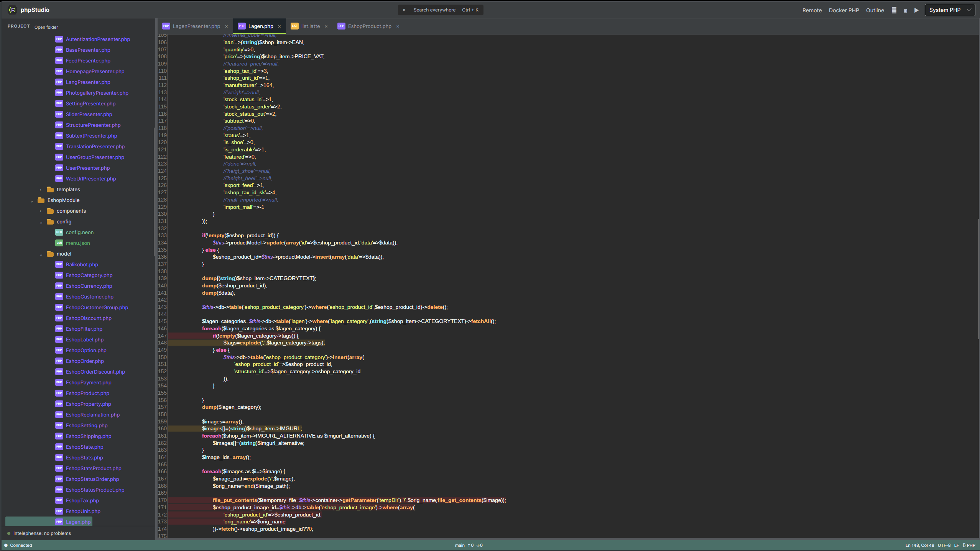This screenshot has width=980, height=551.
Task: Click the EshopModule folder icon
Action: [x=41, y=200]
